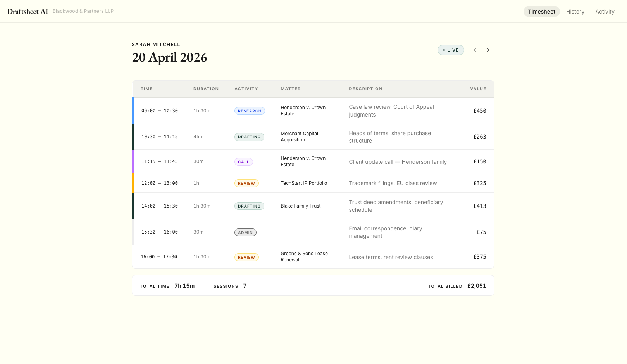Click REVIEW tag on TechStart IP row

[246, 183]
